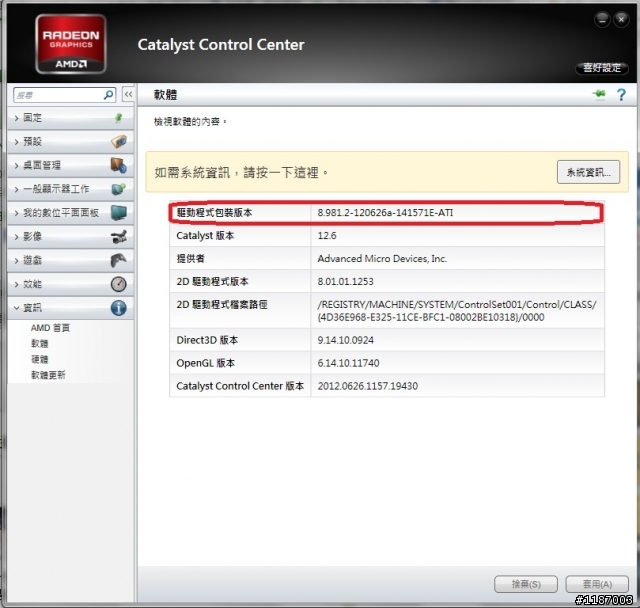Viewport: 640px width, 608px height.
Task: Click the Catalyst Control Center 版本 row label
Action: (x=240, y=386)
